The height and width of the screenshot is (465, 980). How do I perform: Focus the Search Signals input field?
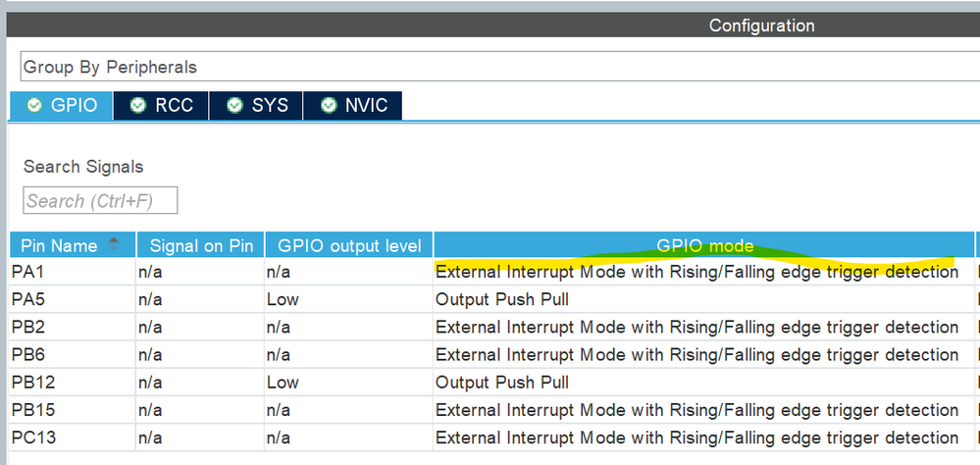[100, 200]
